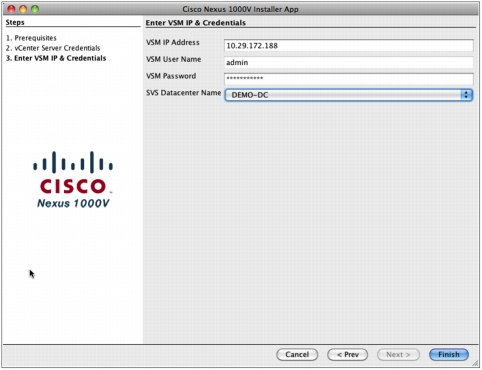Click the VSM IP Address label
The width and height of the screenshot is (482, 370).
tap(173, 42)
